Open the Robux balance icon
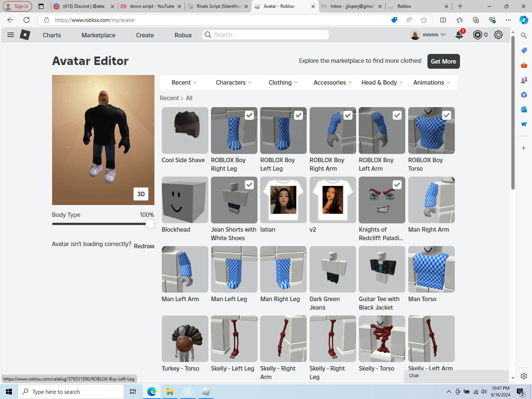The image size is (532, 399). [478, 35]
